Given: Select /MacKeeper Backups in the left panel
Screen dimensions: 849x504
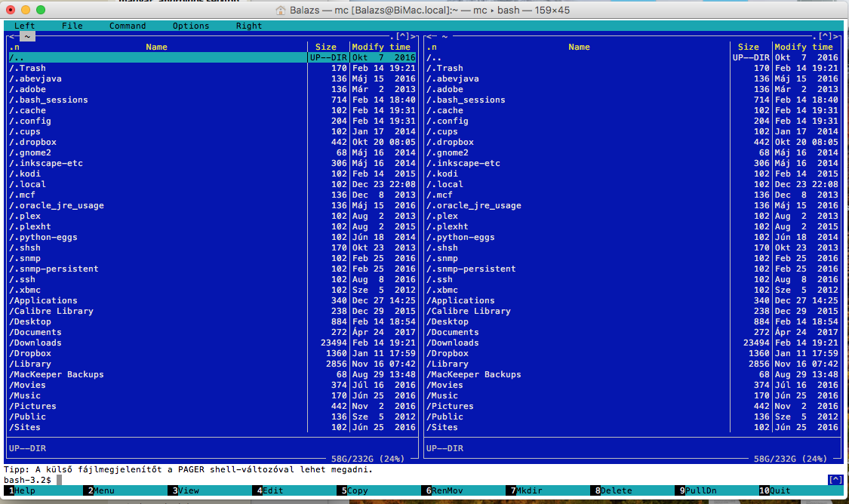Looking at the screenshot, I should pos(212,374).
